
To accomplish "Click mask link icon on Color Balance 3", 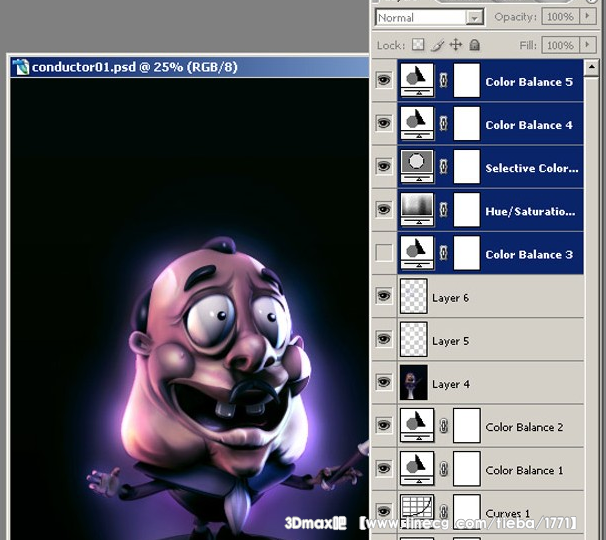I will click(x=444, y=253).
